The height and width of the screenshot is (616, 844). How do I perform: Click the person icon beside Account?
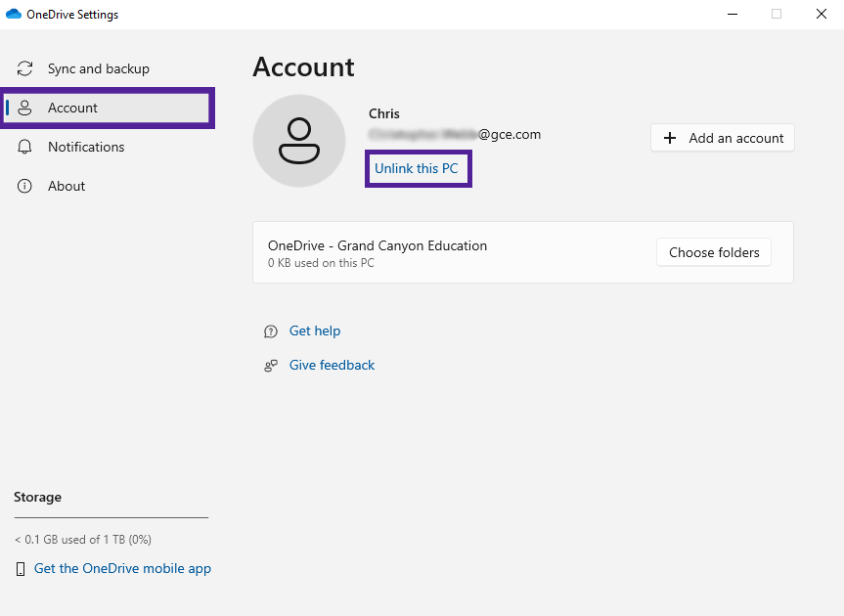[x=24, y=108]
